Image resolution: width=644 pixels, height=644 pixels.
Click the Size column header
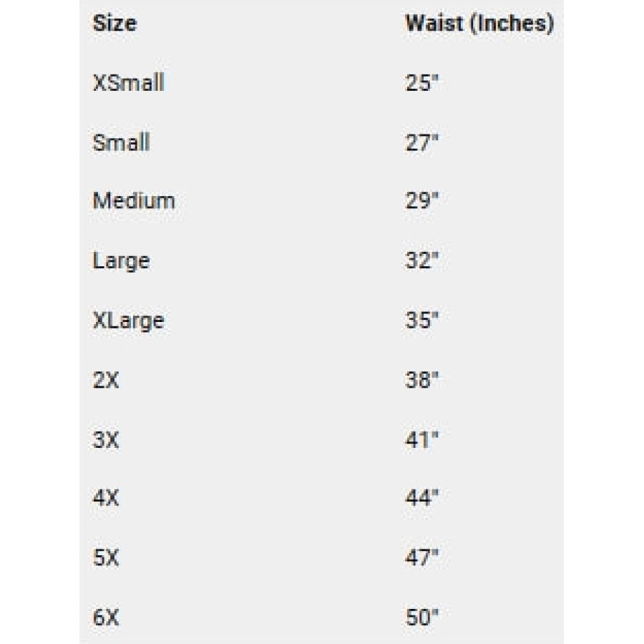(114, 24)
